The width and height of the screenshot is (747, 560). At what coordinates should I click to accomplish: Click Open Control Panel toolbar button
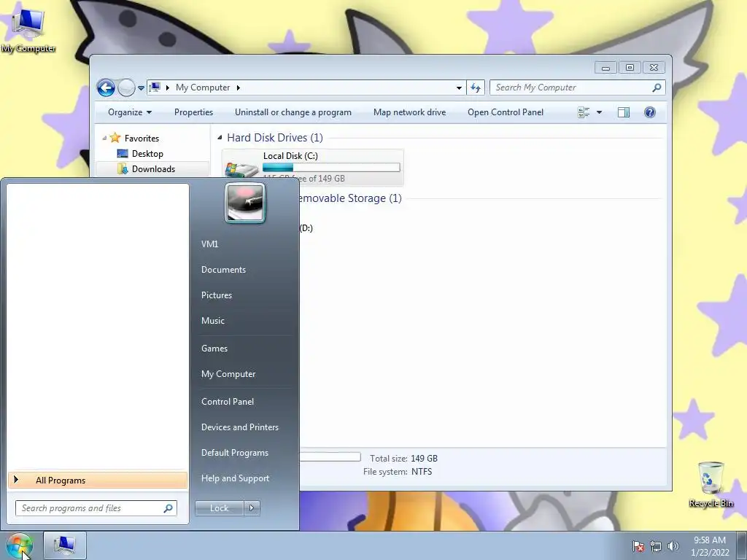(506, 112)
